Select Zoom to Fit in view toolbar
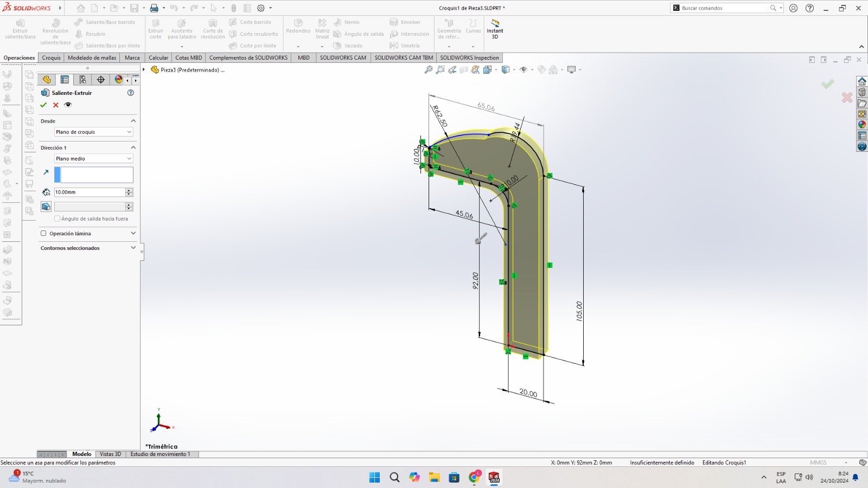This screenshot has height=488, width=868. pos(428,70)
